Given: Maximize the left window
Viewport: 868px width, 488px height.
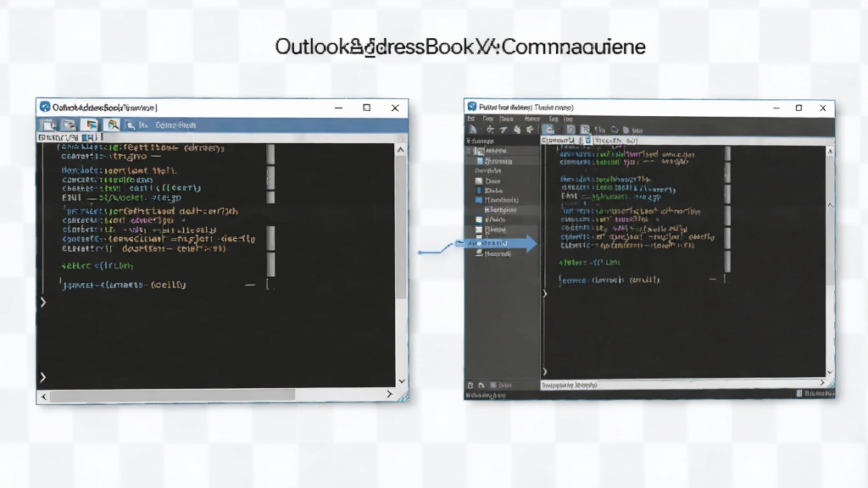Looking at the screenshot, I should (366, 108).
